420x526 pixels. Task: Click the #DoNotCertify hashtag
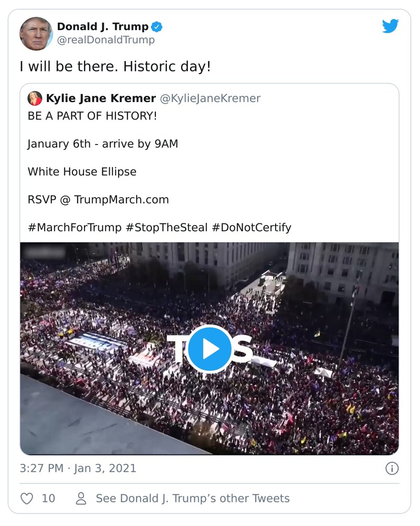[251, 228]
